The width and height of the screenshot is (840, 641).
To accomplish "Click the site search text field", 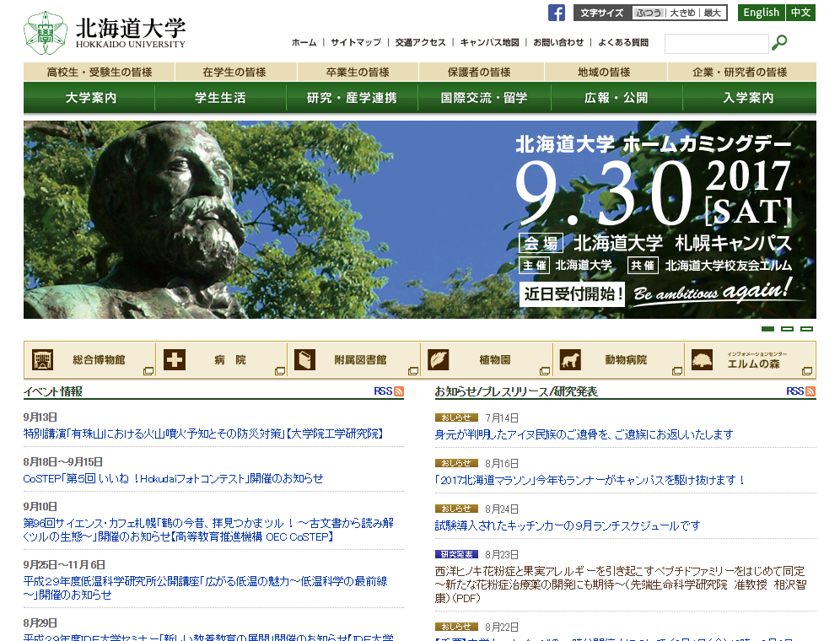I will 717,43.
